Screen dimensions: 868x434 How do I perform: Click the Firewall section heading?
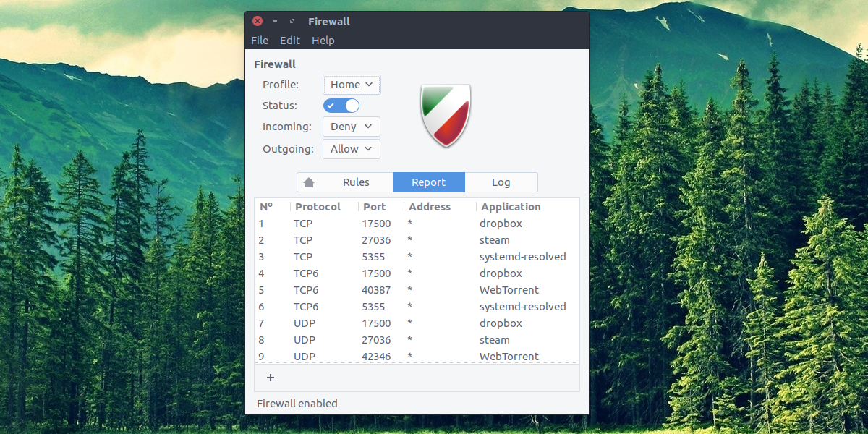coord(275,64)
